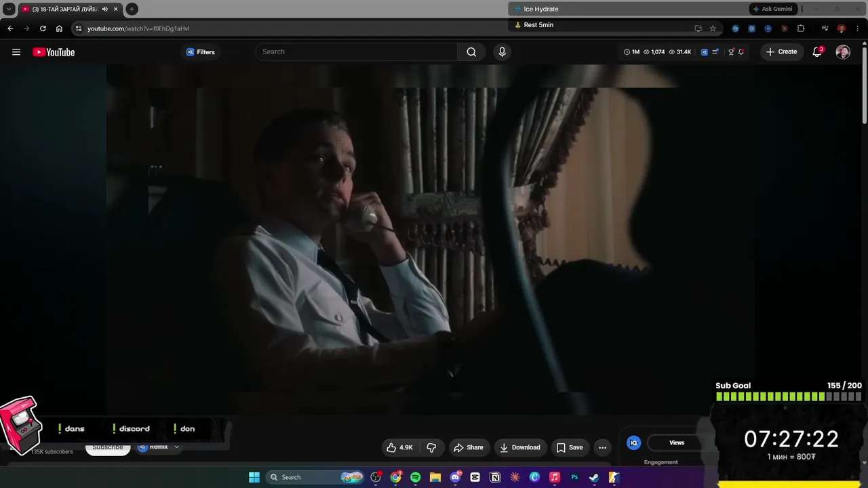Open the browser Extensions puzzle menu

tap(801, 28)
